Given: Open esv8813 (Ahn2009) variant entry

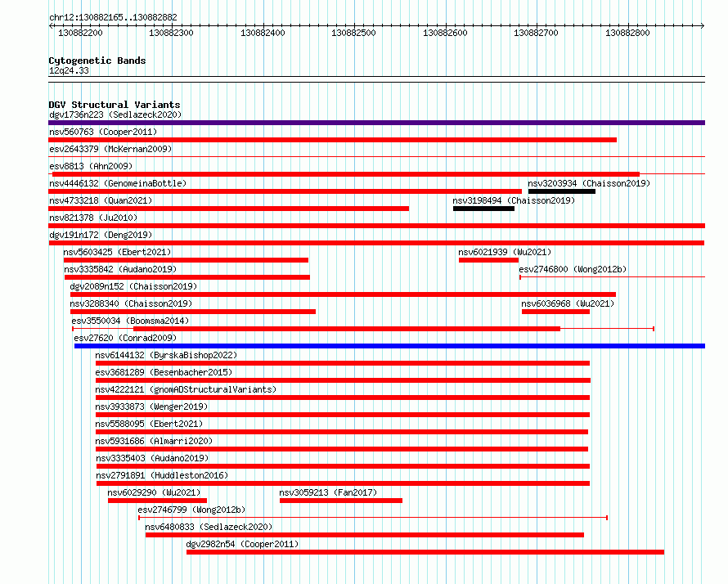Looking at the screenshot, I should pos(91,166).
